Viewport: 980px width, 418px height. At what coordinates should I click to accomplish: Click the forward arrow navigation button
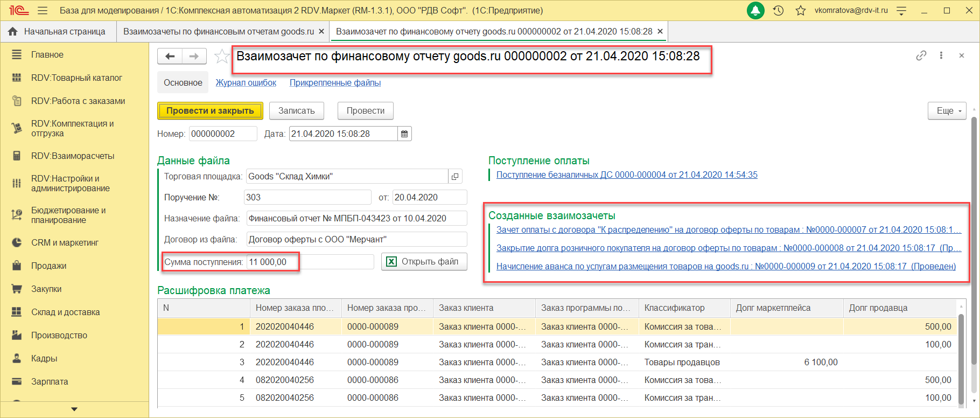pyautogui.click(x=194, y=56)
